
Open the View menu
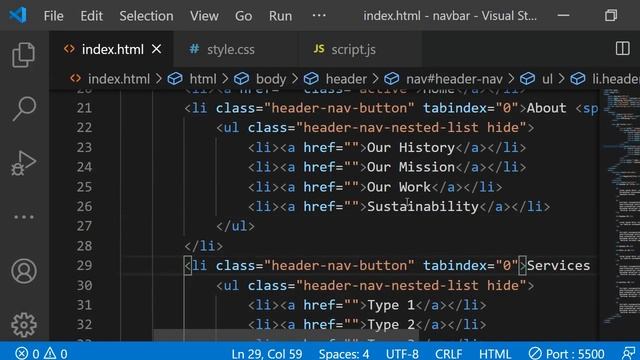coord(204,16)
